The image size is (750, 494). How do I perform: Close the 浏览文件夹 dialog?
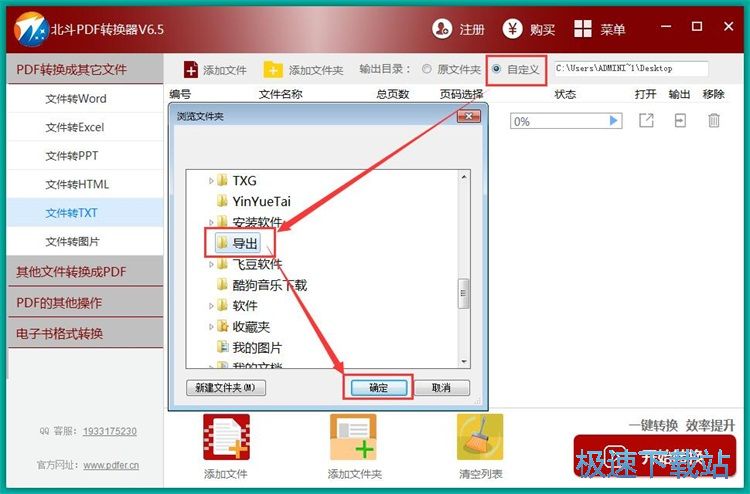[x=469, y=116]
